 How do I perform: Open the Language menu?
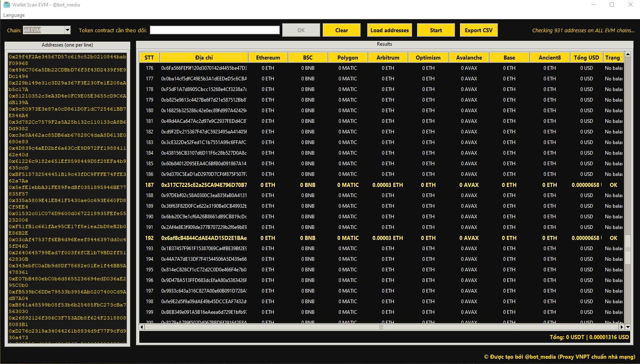[x=14, y=15]
